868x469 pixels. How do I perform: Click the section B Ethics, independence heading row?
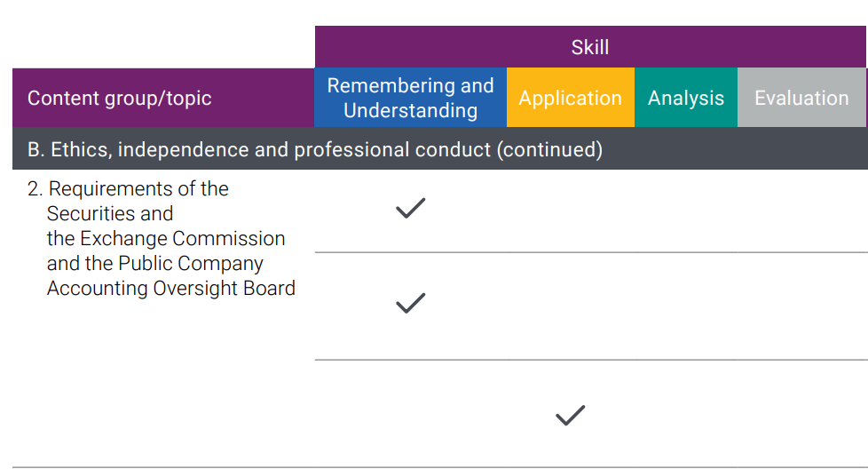440,149
